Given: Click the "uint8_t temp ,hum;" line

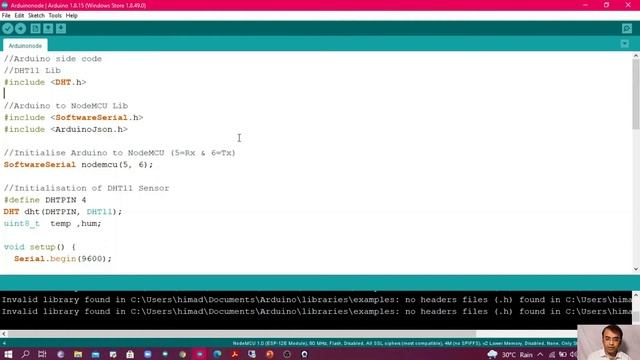Looking at the screenshot, I should click(x=53, y=224).
